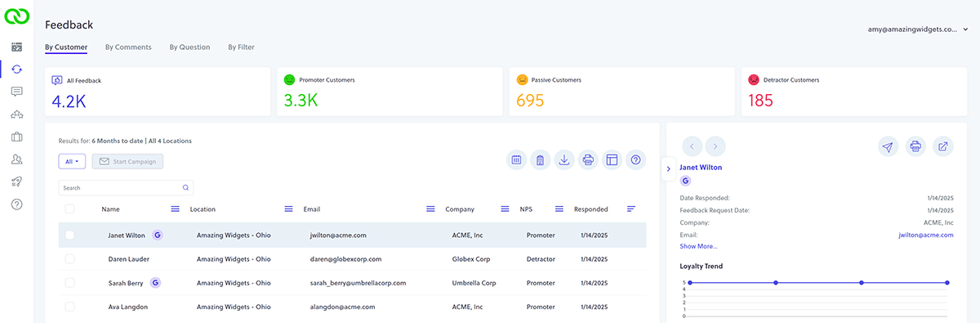The image size is (980, 323).
Task: Click the Daren Lauder name cell
Action: coord(129,259)
